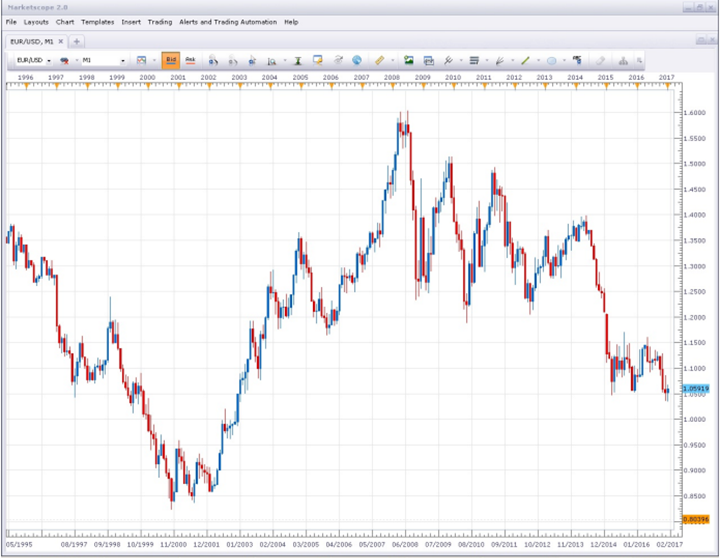Add a new chart tab with plus button
Screen dimensions: 720x558
click(77, 41)
